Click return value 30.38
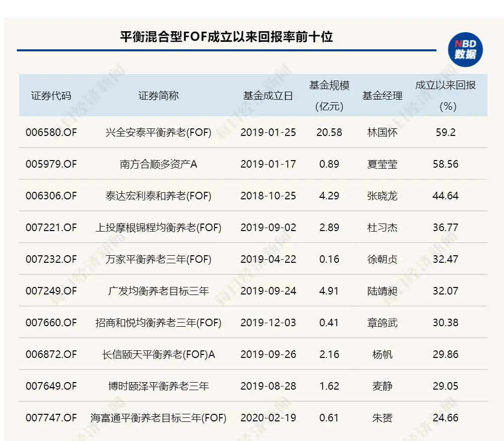The image size is (504, 441). pyautogui.click(x=446, y=323)
